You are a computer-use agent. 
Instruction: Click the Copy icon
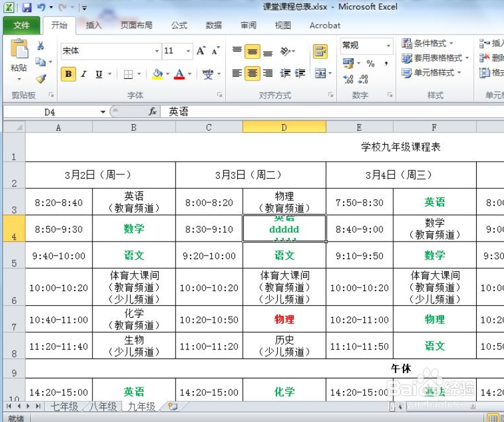point(41,61)
